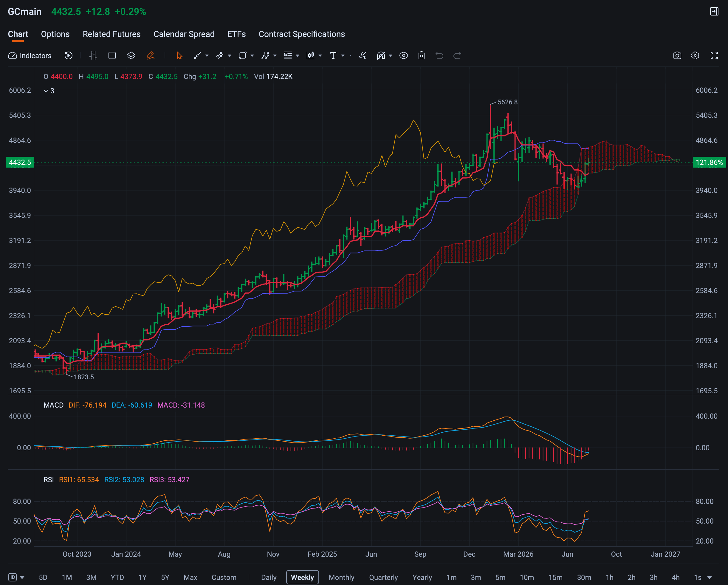Select the Monthly interval

coord(341,577)
